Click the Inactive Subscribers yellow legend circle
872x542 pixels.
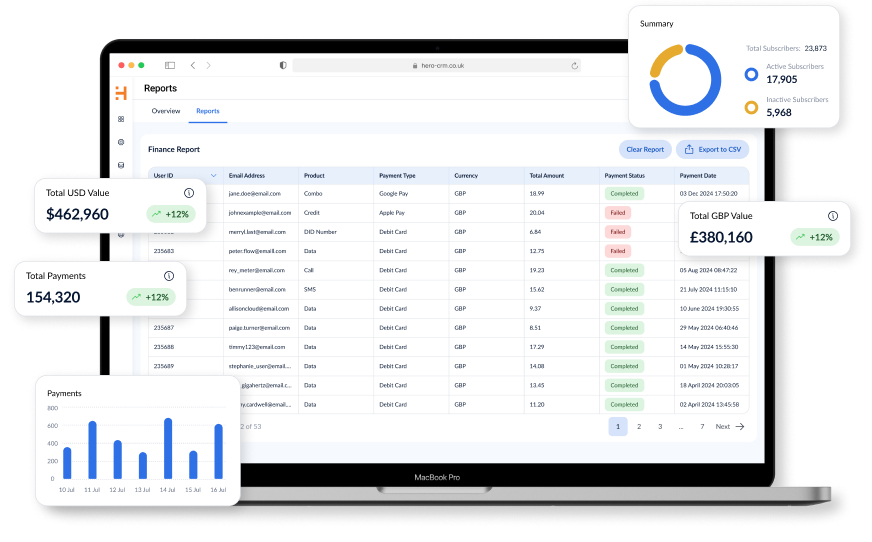coord(751,107)
